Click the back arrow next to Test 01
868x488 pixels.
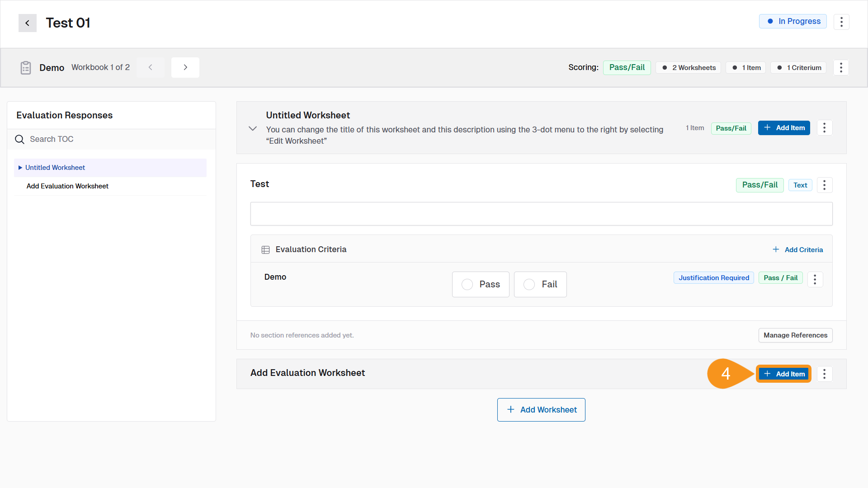pos(27,23)
